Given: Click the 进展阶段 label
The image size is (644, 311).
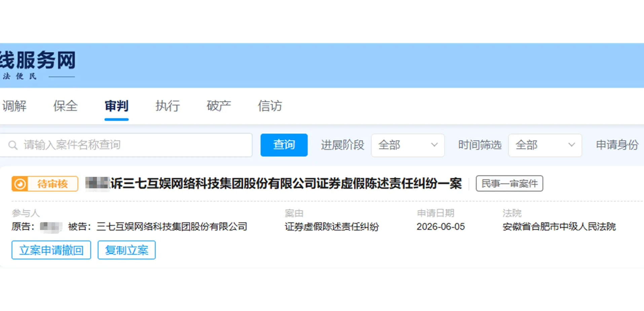Looking at the screenshot, I should tap(342, 145).
